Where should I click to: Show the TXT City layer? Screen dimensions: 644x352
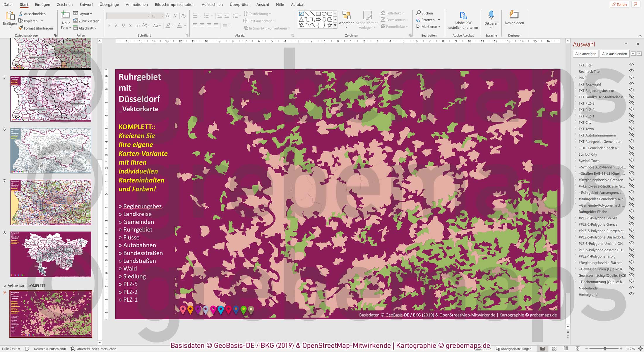(x=631, y=122)
